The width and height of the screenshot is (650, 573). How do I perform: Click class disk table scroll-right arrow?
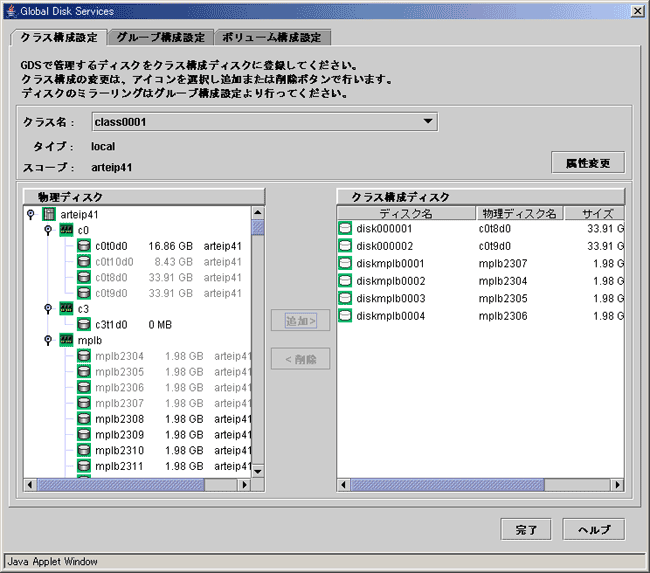618,485
